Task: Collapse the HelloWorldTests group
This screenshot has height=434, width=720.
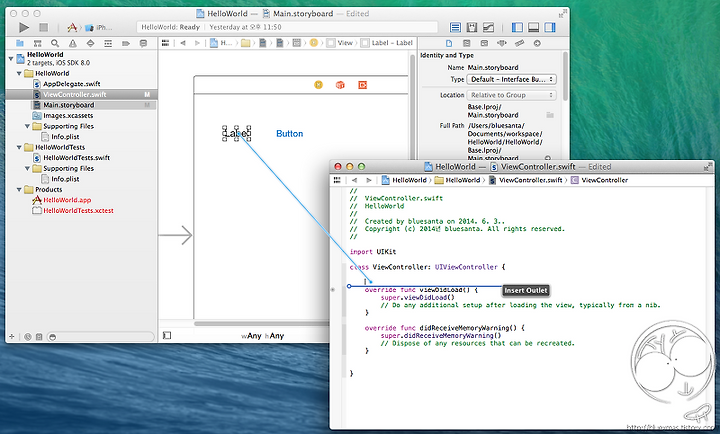Action: click(19, 147)
